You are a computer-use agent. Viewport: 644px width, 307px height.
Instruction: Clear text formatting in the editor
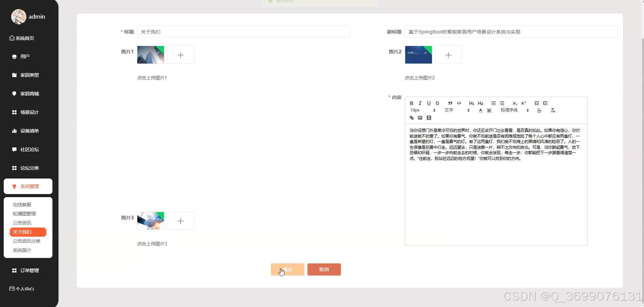(x=553, y=110)
